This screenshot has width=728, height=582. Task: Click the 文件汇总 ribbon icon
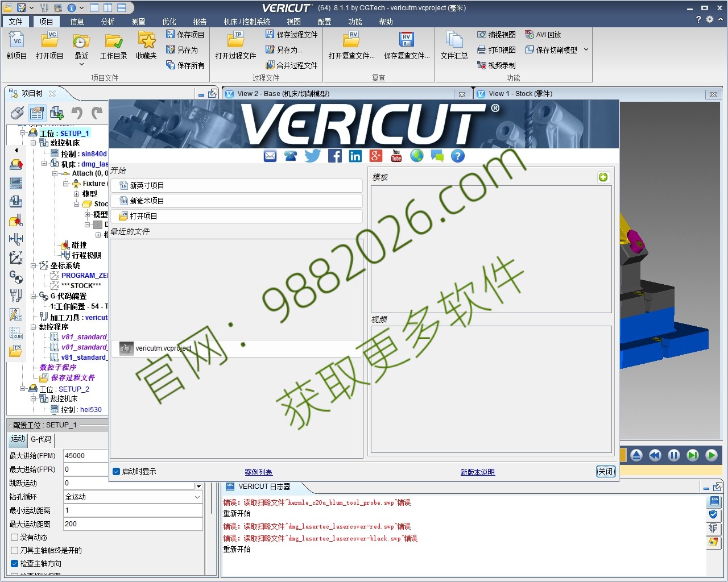coord(454,45)
